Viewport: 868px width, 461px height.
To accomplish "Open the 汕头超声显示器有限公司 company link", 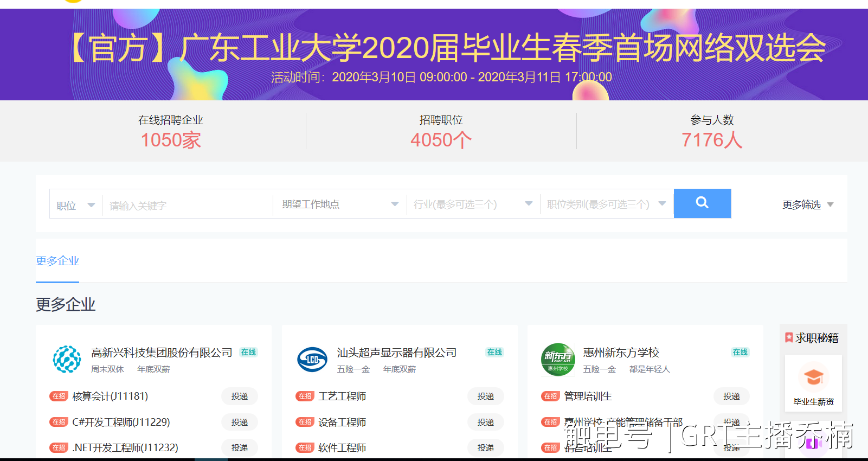I will click(396, 353).
